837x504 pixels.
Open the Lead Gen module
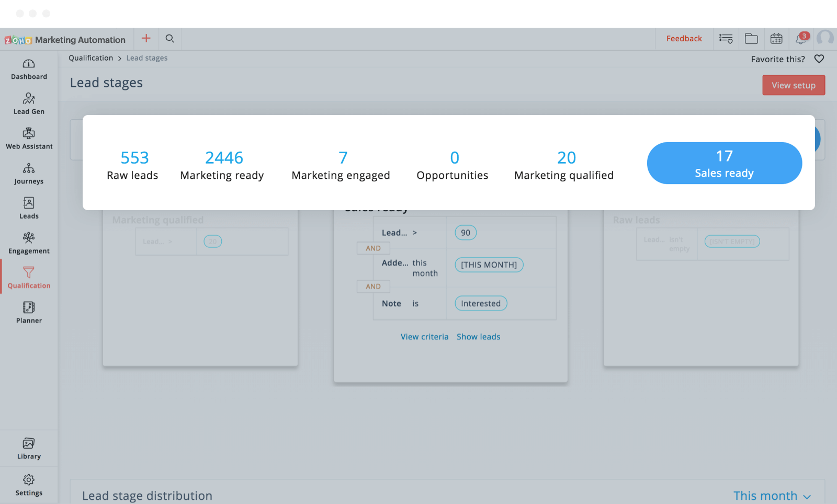[x=29, y=104]
